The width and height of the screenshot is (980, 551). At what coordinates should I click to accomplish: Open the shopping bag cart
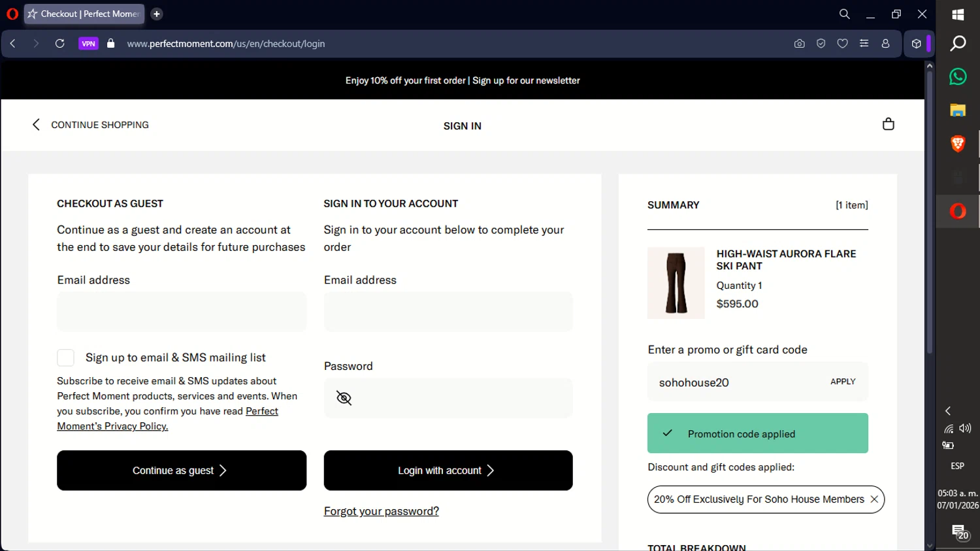[889, 124]
